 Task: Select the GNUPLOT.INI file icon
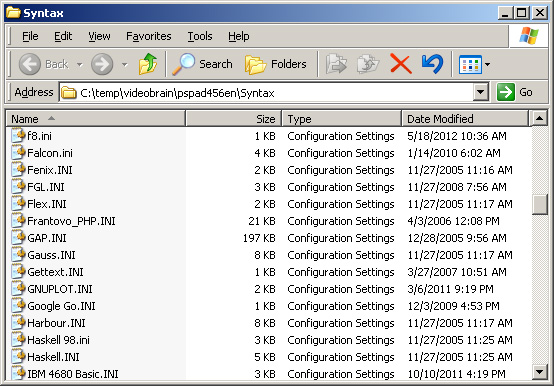click(18, 289)
